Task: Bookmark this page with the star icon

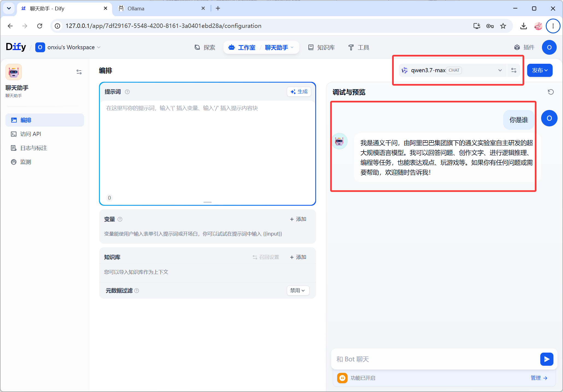Action: [x=503, y=26]
